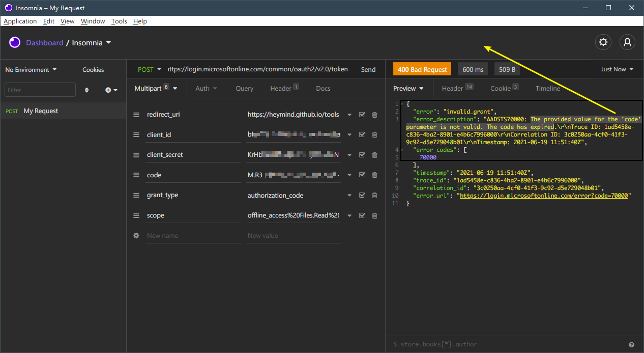Open the account user icon

click(628, 42)
